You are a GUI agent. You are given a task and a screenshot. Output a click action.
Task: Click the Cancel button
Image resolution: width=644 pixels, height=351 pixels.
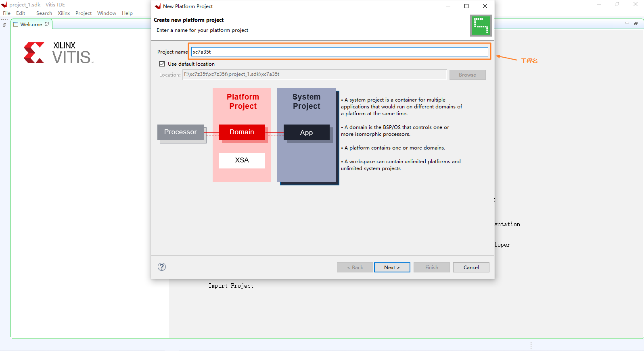coord(471,268)
